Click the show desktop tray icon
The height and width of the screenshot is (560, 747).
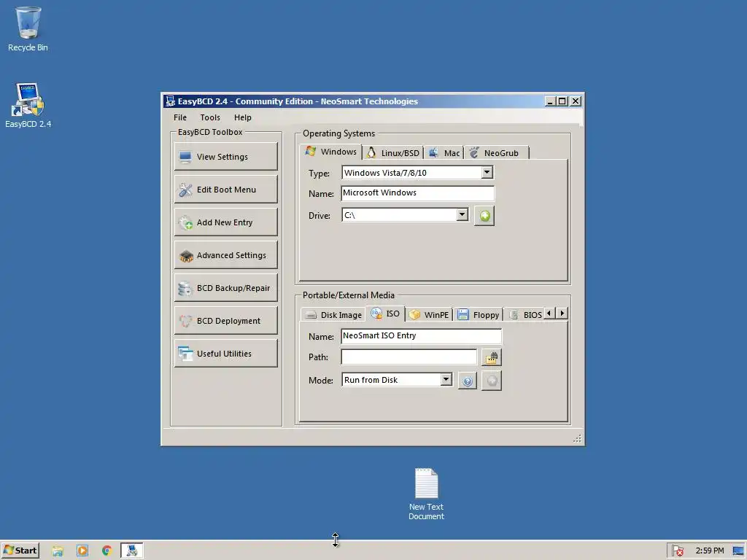(738, 551)
